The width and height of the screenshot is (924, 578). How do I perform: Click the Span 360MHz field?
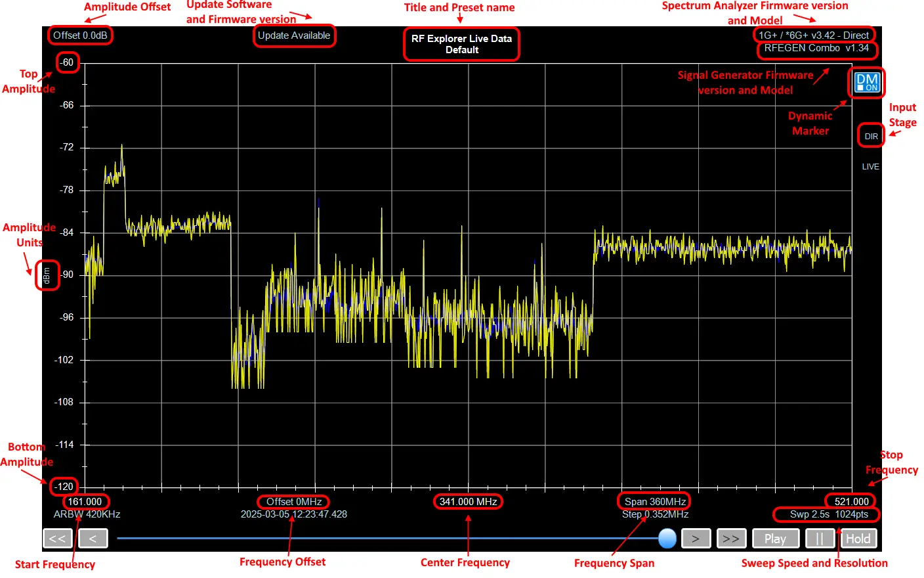click(655, 502)
